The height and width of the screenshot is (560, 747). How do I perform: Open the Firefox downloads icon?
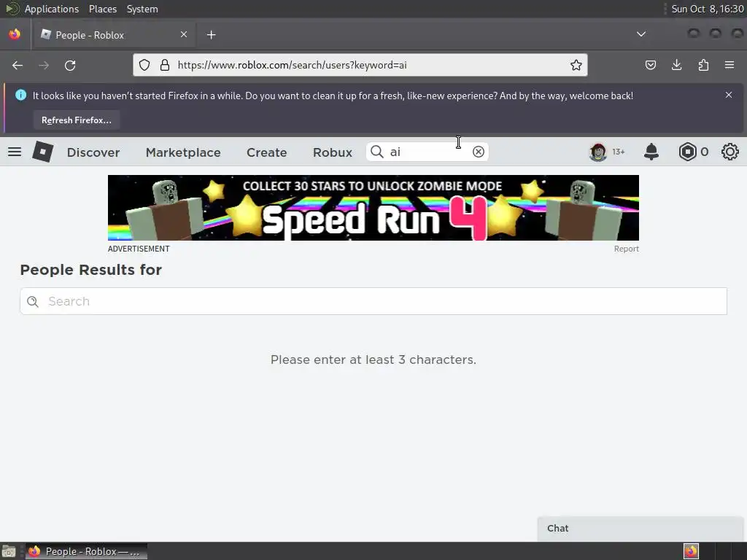676,65
